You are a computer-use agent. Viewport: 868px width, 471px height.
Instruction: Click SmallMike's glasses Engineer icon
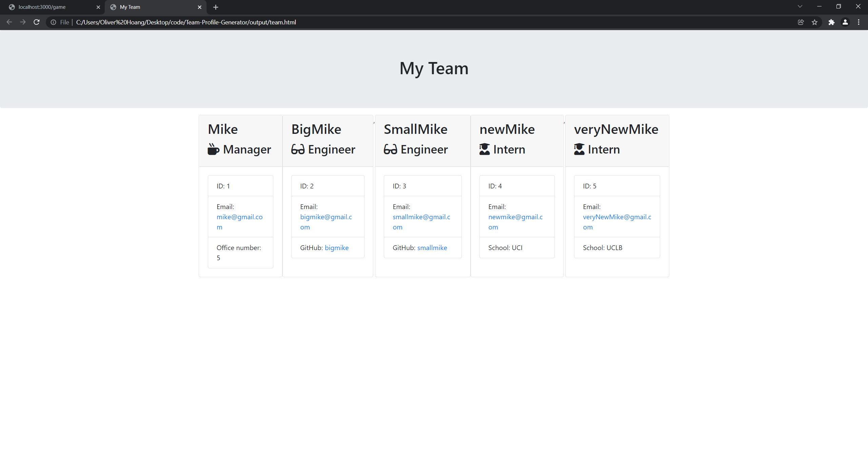coord(390,149)
